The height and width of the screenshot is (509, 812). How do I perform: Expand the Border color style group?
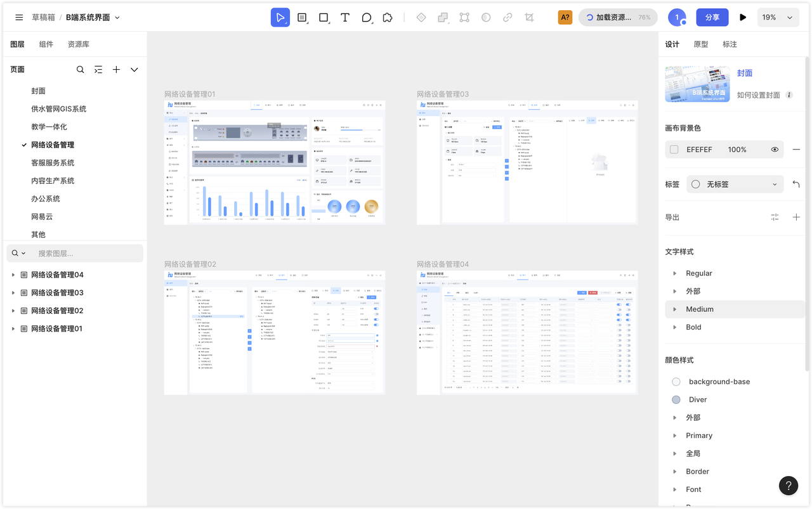pyautogui.click(x=674, y=472)
